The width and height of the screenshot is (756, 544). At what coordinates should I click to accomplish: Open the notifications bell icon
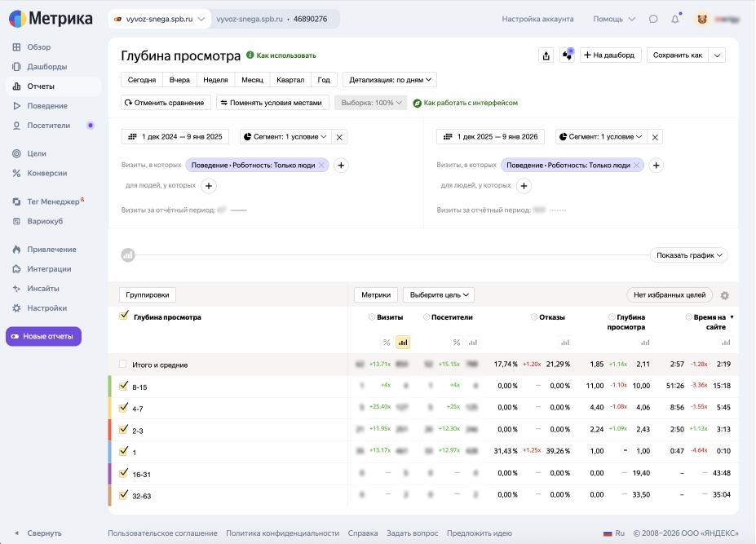(675, 19)
